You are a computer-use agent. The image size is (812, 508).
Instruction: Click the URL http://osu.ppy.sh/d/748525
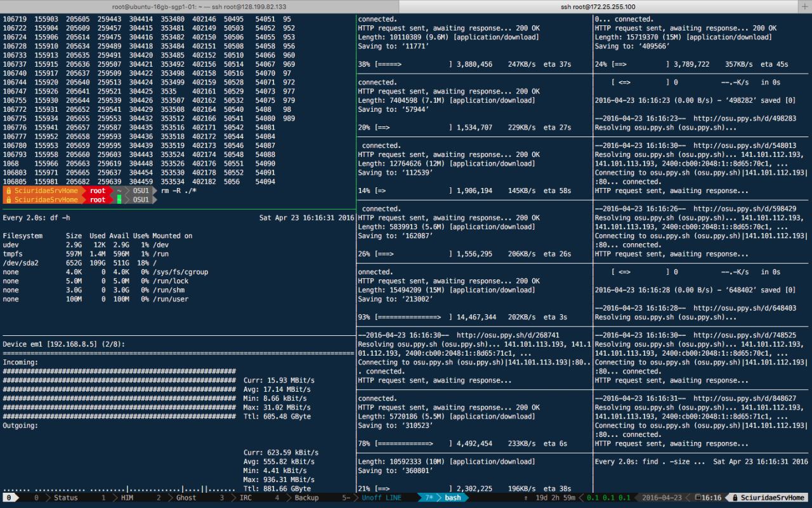745,335
